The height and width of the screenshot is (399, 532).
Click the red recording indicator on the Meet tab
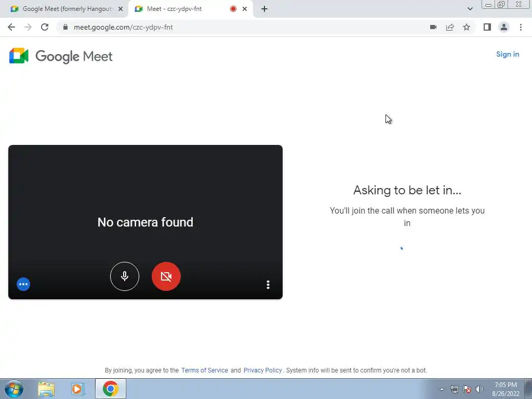(x=233, y=9)
